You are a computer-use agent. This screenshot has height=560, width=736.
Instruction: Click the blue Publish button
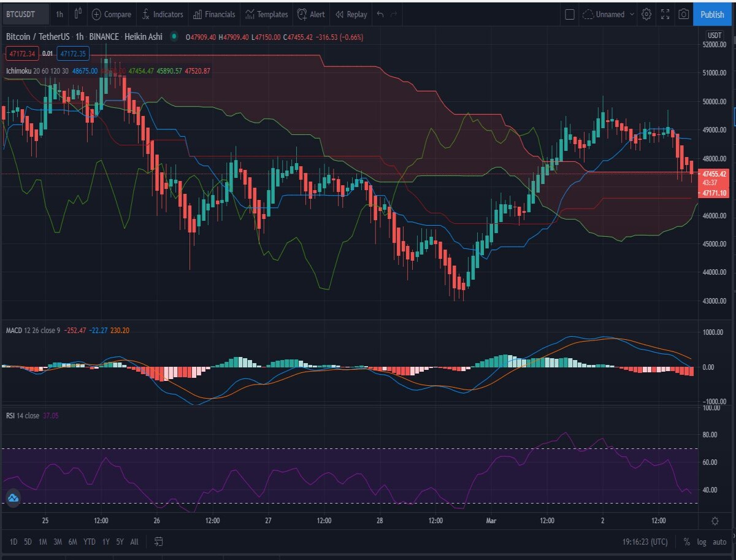click(x=712, y=14)
